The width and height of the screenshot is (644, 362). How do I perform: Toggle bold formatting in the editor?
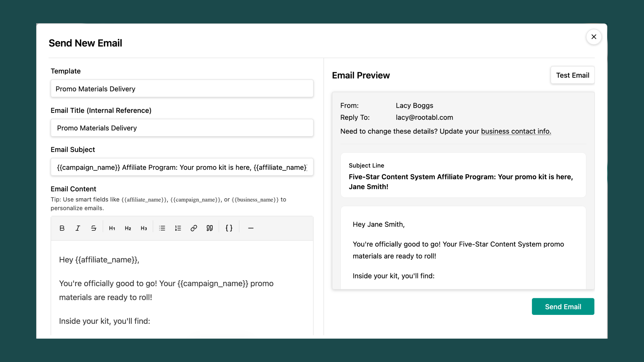tap(62, 228)
